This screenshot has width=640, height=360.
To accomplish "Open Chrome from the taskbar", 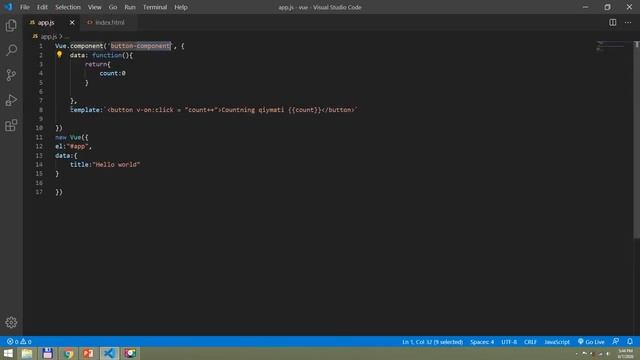I will (x=68, y=353).
